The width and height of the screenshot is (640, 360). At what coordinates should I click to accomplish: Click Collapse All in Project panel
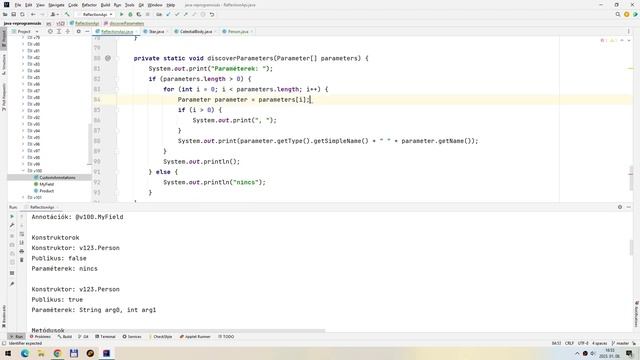tap(67, 31)
